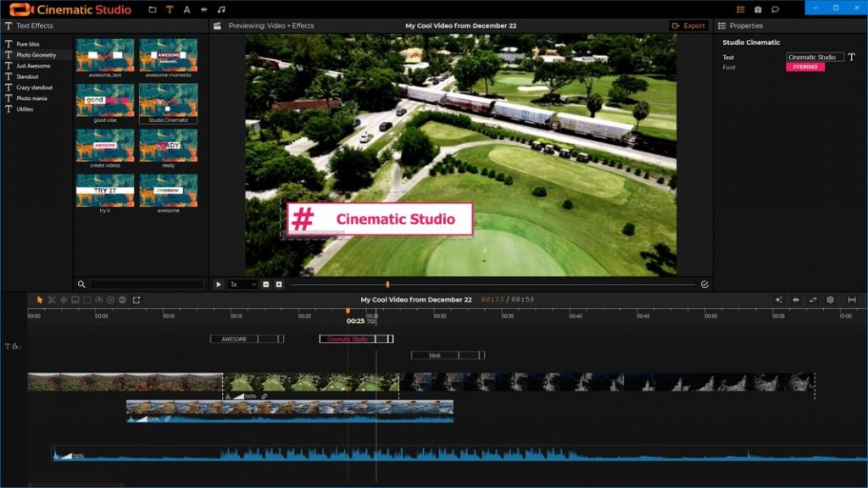Open the hamburger menu near the top-right
This screenshot has height=488, width=868.
point(741,8)
